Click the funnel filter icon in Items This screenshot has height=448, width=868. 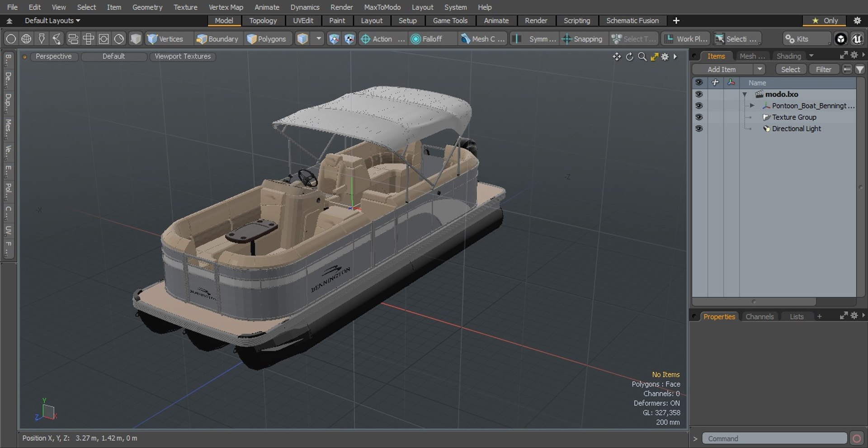pos(860,69)
